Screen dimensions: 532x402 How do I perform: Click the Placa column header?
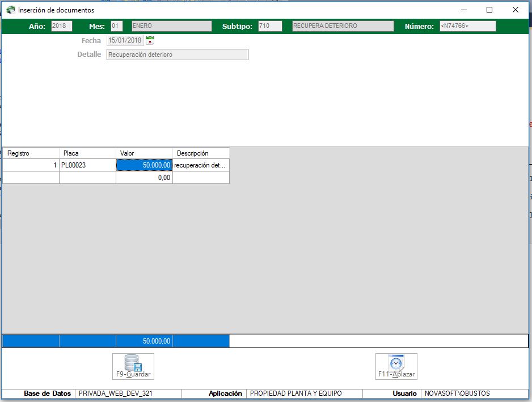point(87,153)
